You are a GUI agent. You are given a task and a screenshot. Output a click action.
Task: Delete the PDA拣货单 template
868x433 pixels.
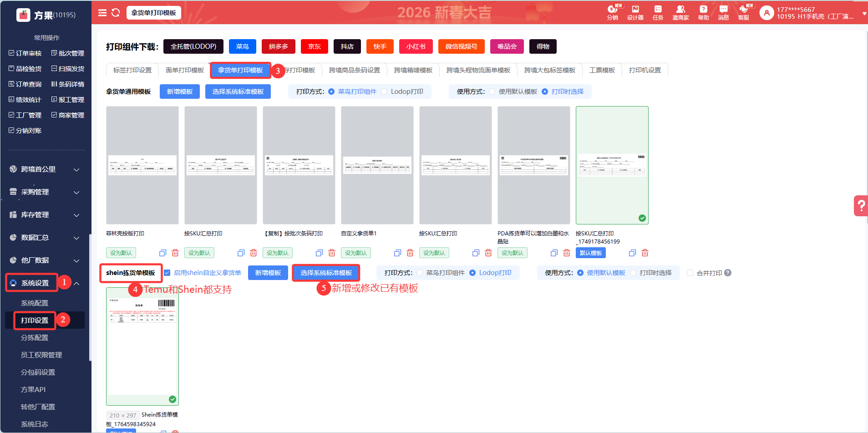567,253
